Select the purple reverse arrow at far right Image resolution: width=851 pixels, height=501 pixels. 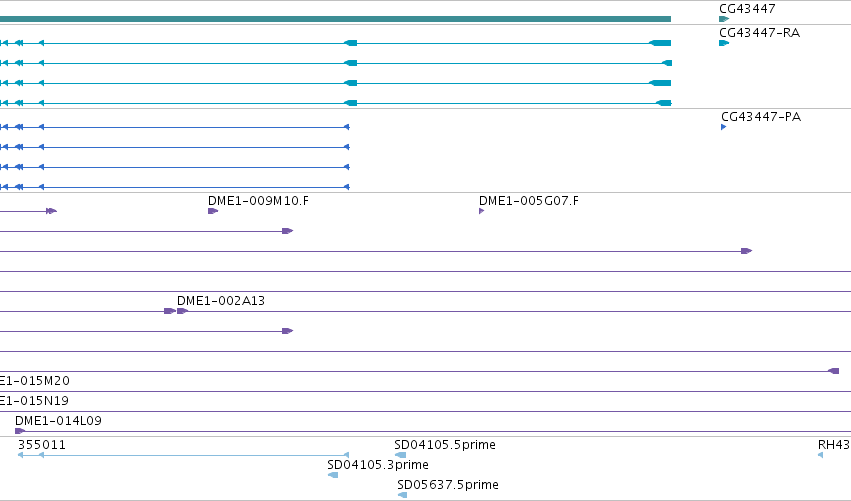pos(834,371)
